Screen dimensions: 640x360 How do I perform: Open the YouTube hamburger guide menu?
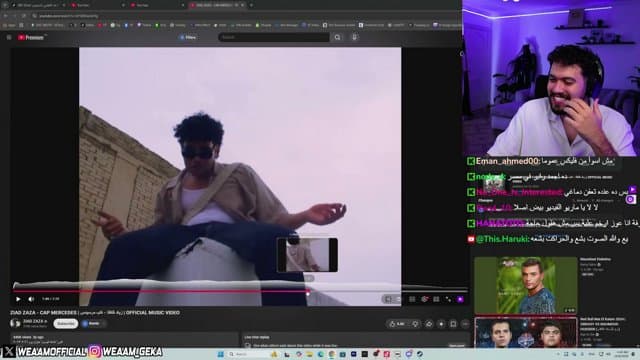[9, 37]
